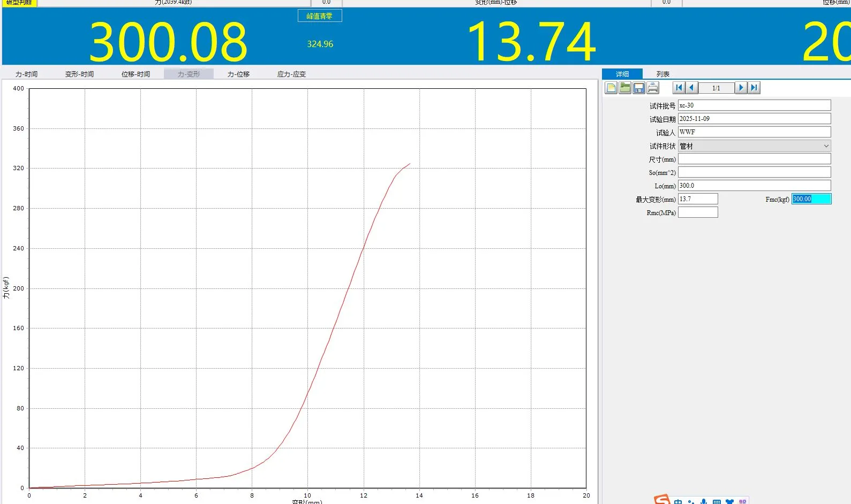Click the yellow 破型判断 button
This screenshot has width=851, height=504.
click(x=19, y=3)
